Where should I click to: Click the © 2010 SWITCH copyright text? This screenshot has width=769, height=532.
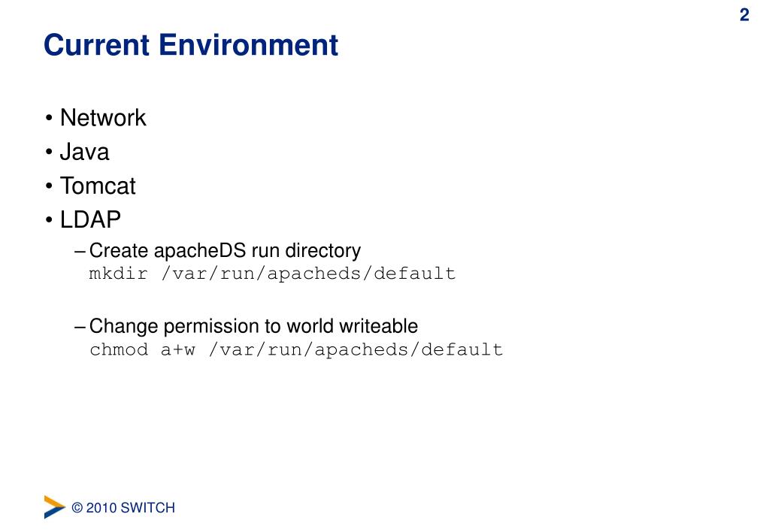coord(123,508)
